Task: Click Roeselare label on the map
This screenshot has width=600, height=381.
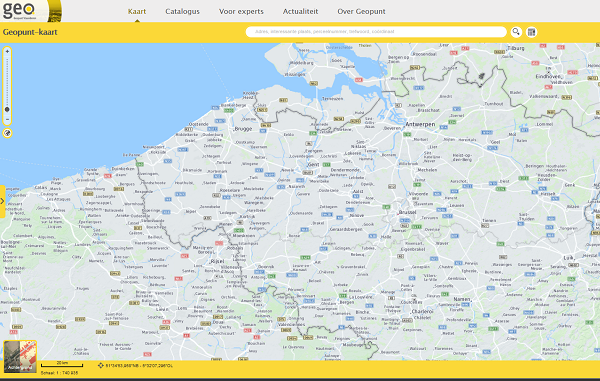Action: click(x=230, y=190)
